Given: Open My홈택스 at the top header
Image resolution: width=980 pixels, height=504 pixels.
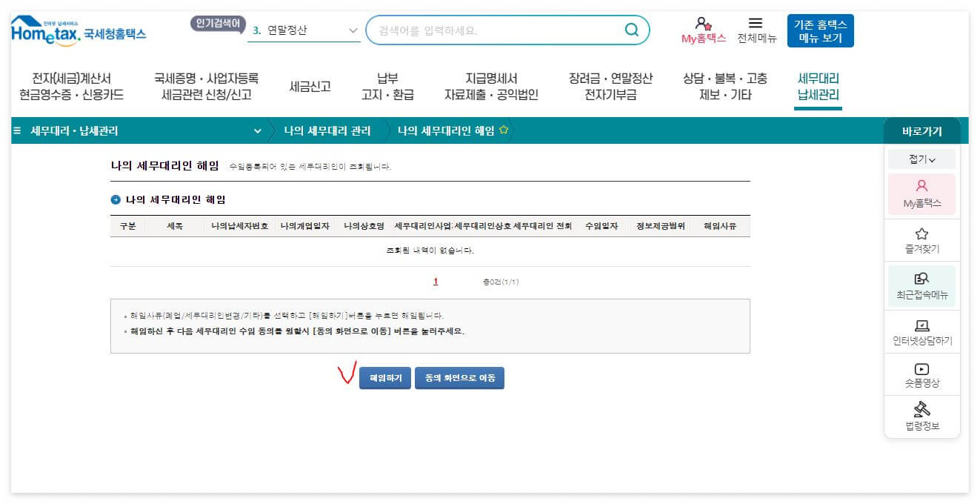Looking at the screenshot, I should [x=702, y=30].
